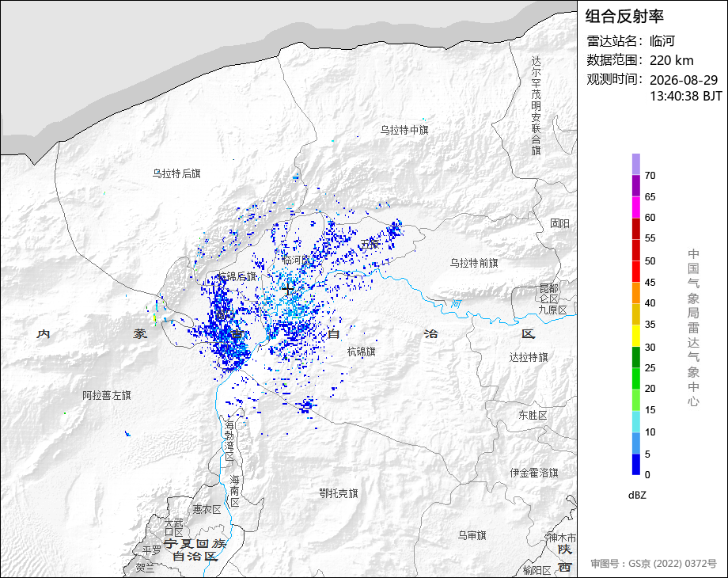The width and height of the screenshot is (728, 578).
Task: Pick the magenta 60 dBZ legend swatch
Action: coord(636,207)
